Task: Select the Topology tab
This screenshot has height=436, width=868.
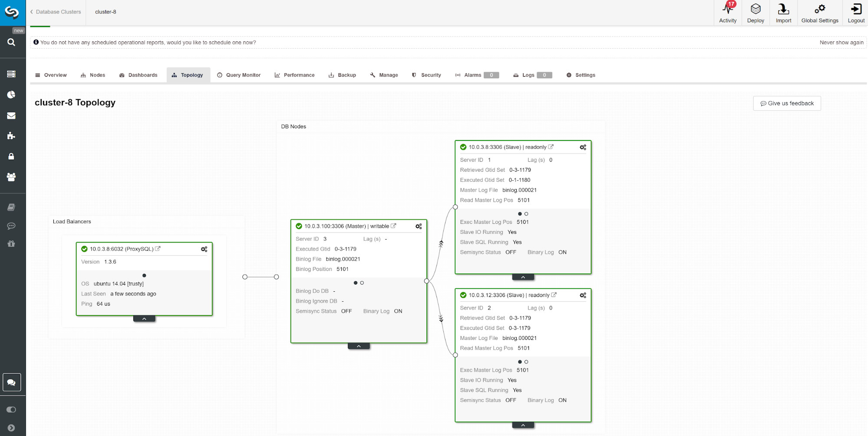Action: point(188,75)
